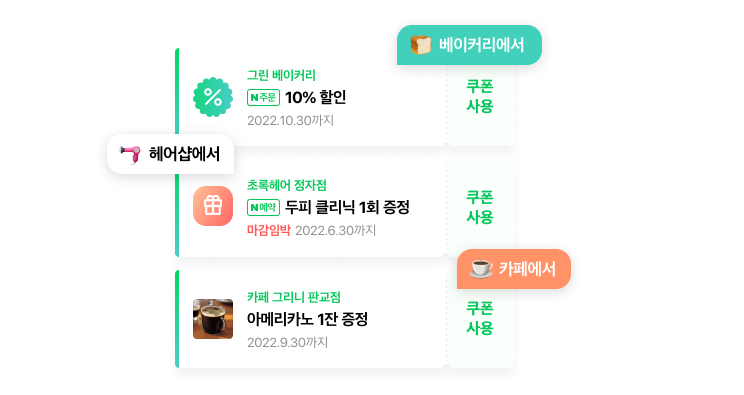
Task: Select the 헤어샵에서 category tag
Action: tap(171, 154)
